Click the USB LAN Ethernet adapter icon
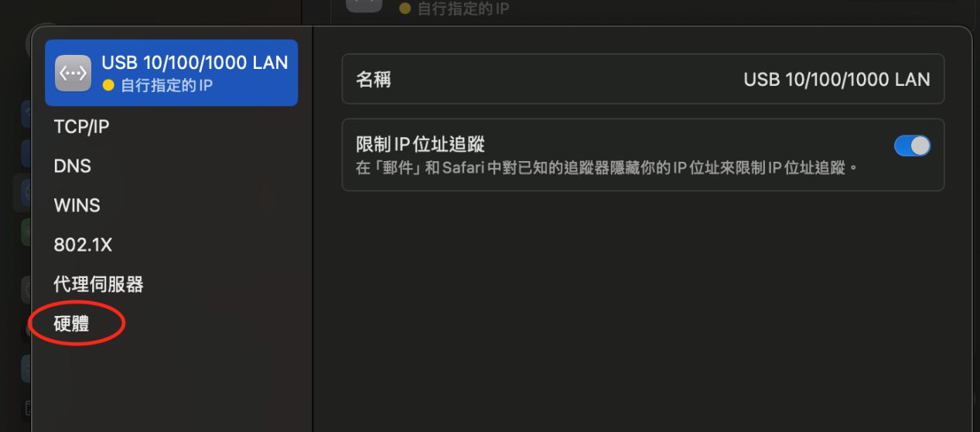 pyautogui.click(x=73, y=73)
